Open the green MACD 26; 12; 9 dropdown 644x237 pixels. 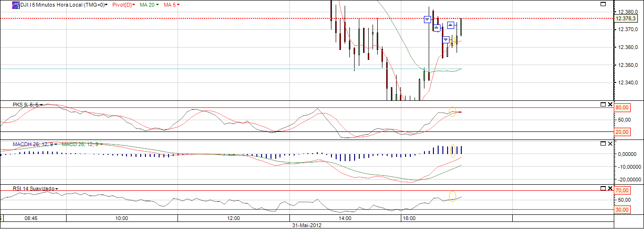click(x=101, y=144)
